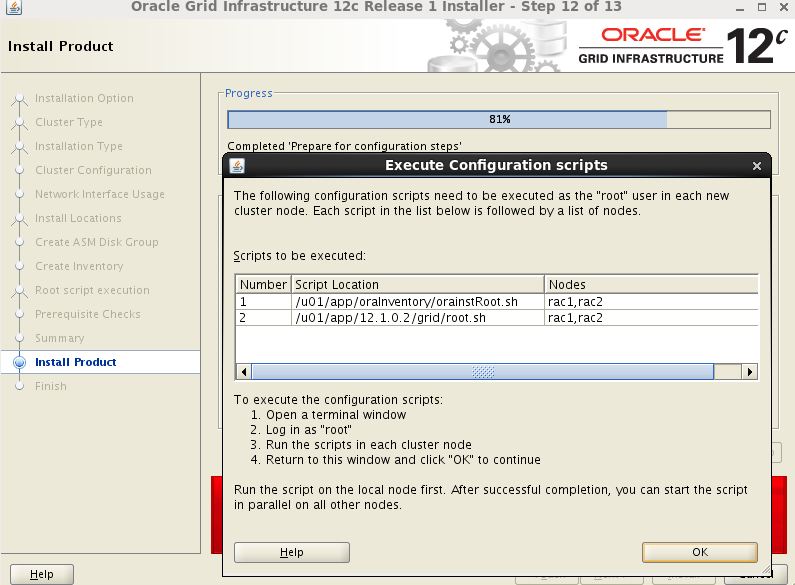Click the Script Location column header
The height and width of the screenshot is (585, 795).
[417, 284]
